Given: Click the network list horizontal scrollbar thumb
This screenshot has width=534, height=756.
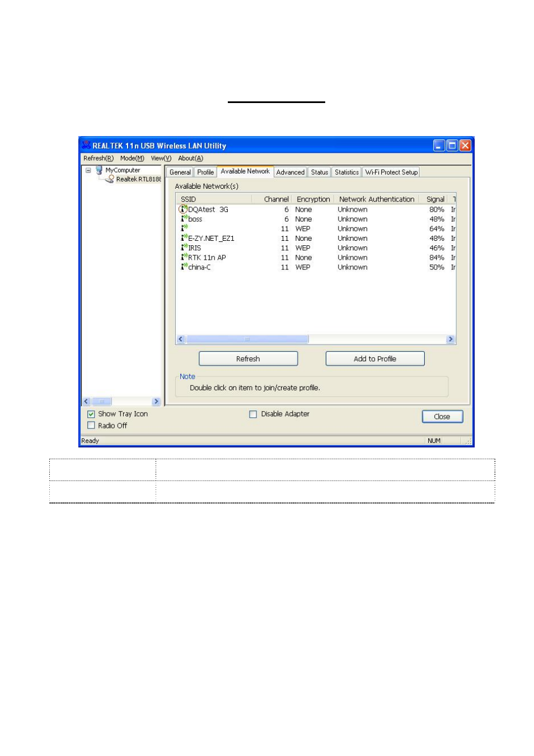Looking at the screenshot, I should 247,339.
